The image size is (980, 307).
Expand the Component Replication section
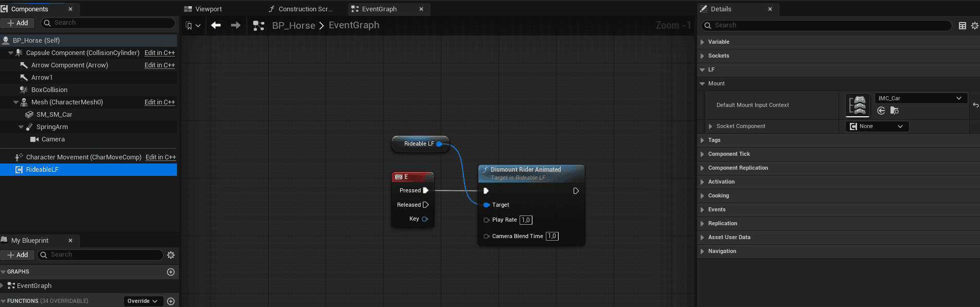tap(702, 168)
